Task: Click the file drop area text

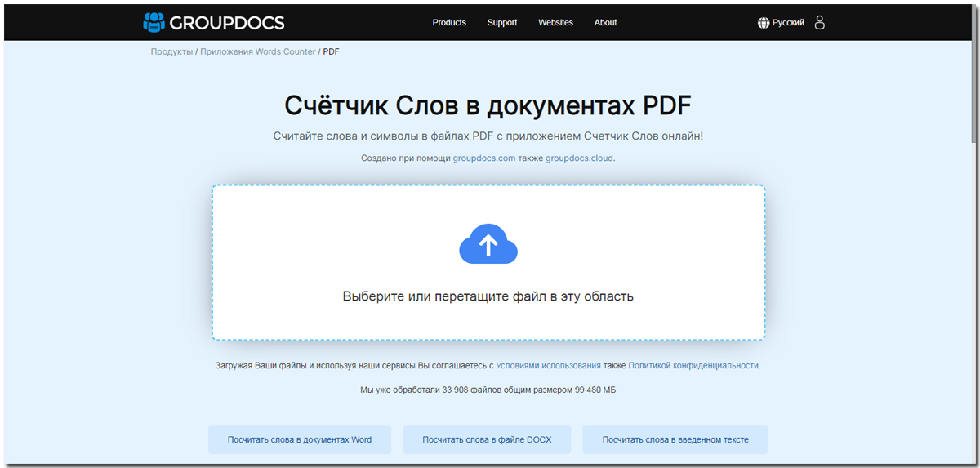Action: [488, 296]
